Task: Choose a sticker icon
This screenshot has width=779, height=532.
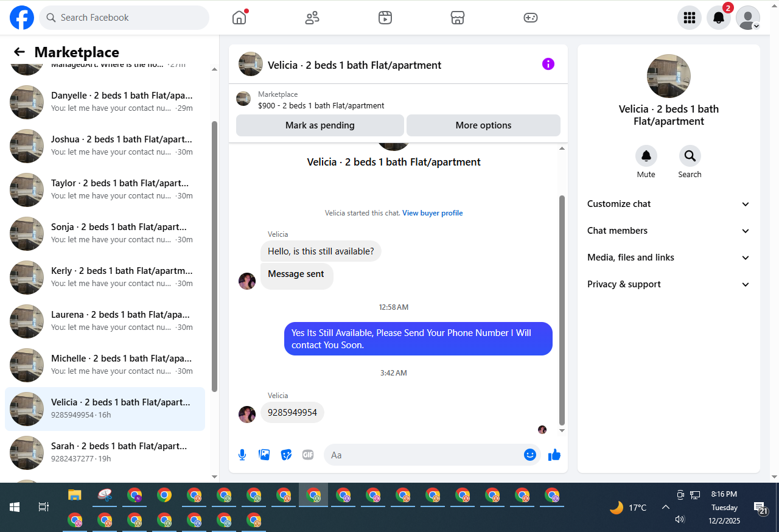Action: (286, 455)
